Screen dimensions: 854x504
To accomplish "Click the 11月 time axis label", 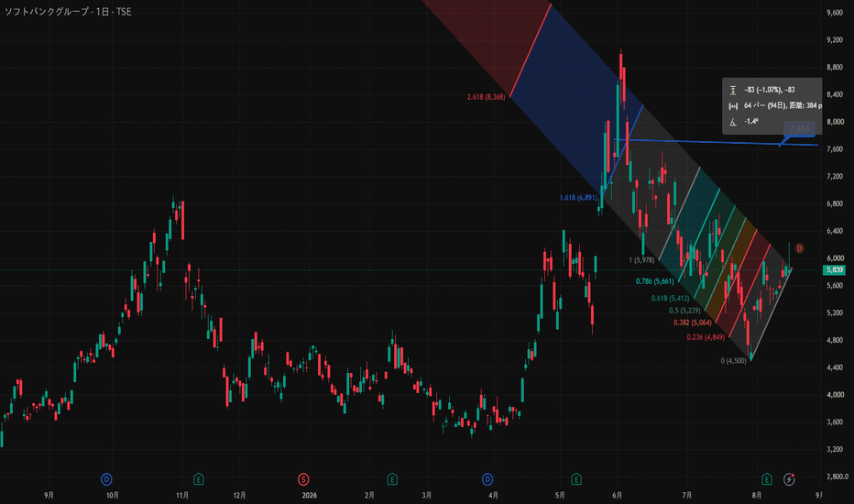I will point(182,495).
